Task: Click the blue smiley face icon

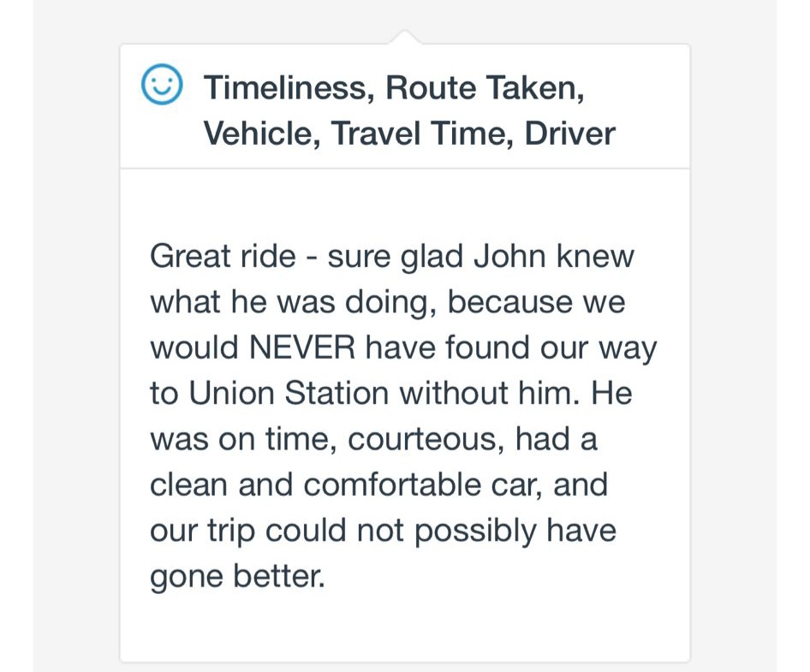Action: click(x=162, y=86)
